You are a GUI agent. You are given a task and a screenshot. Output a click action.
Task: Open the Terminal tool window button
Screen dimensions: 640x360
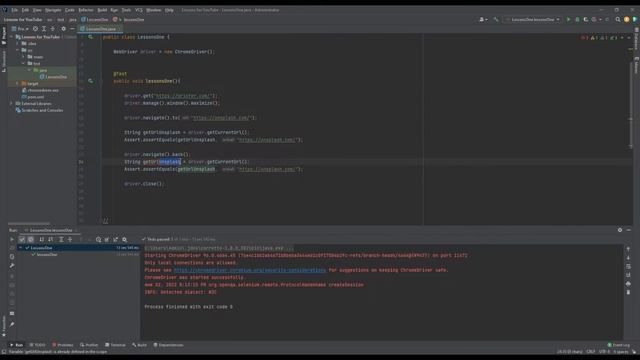(116, 345)
